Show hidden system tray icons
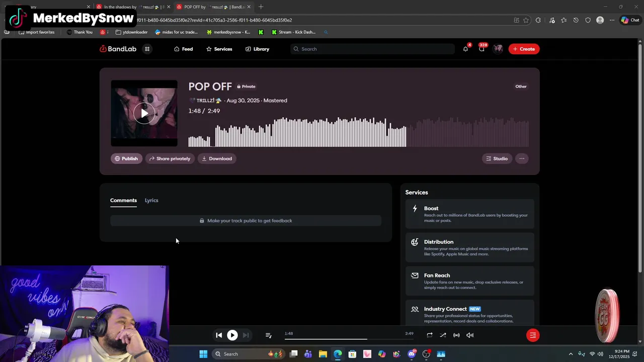644x362 pixels. pyautogui.click(x=571, y=354)
